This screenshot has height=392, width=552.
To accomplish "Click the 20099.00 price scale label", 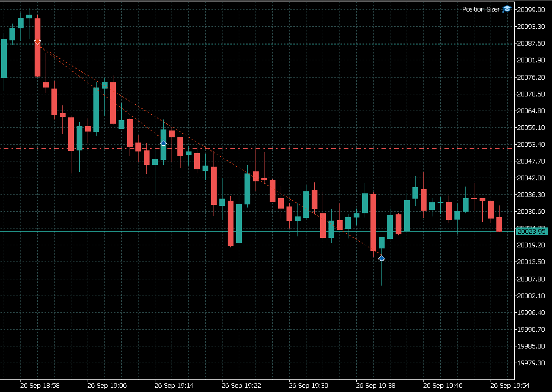I will (x=530, y=10).
